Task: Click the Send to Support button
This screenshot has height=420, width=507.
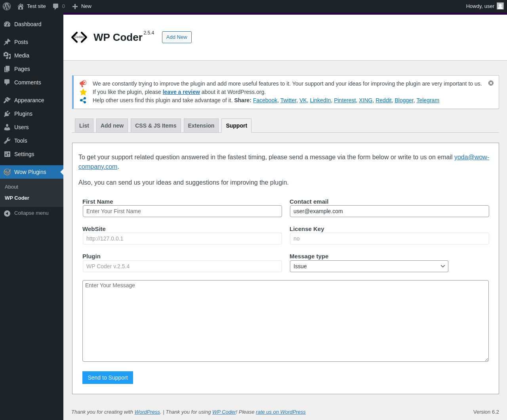Action: pyautogui.click(x=108, y=378)
